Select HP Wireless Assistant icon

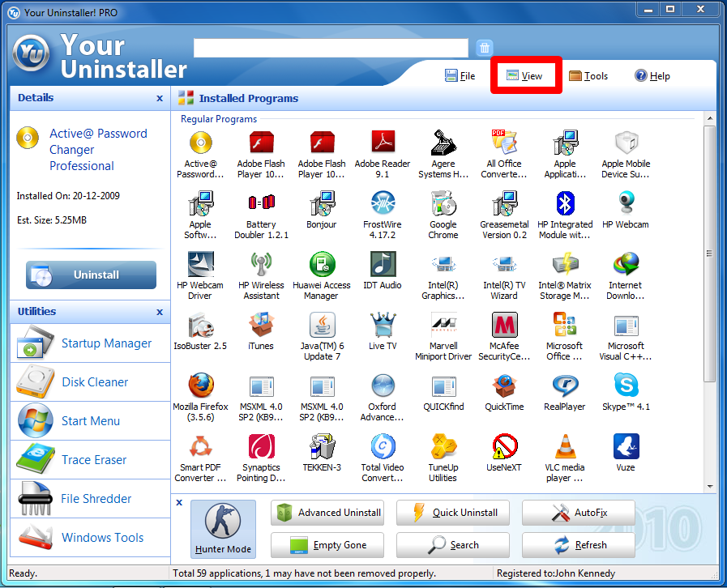(x=261, y=264)
